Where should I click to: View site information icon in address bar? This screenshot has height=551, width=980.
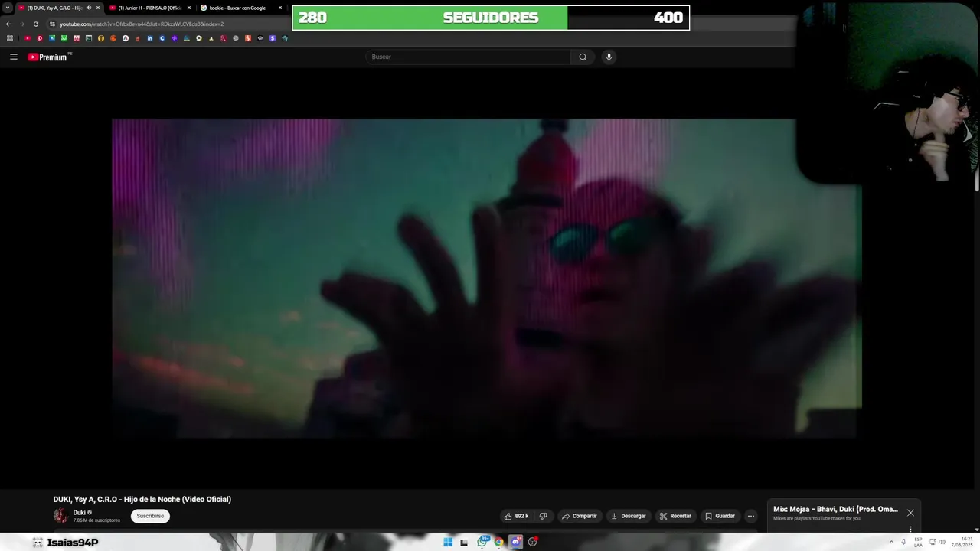click(52, 24)
